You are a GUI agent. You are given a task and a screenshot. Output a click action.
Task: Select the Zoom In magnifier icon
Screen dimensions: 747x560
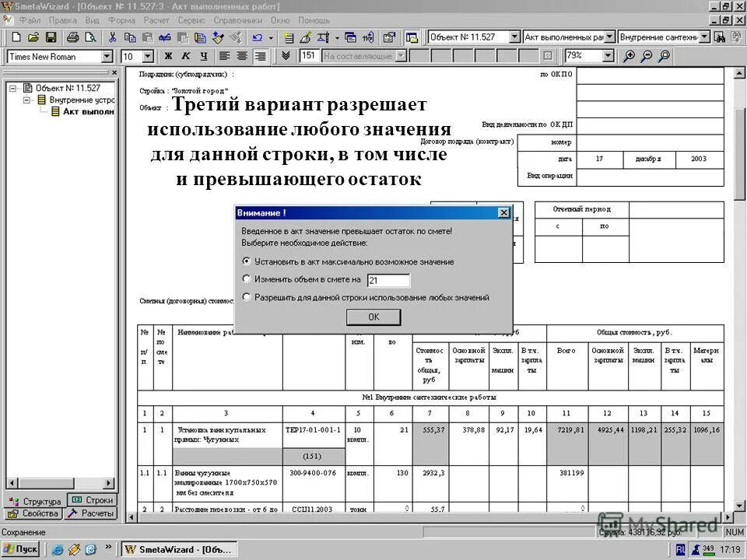click(629, 56)
